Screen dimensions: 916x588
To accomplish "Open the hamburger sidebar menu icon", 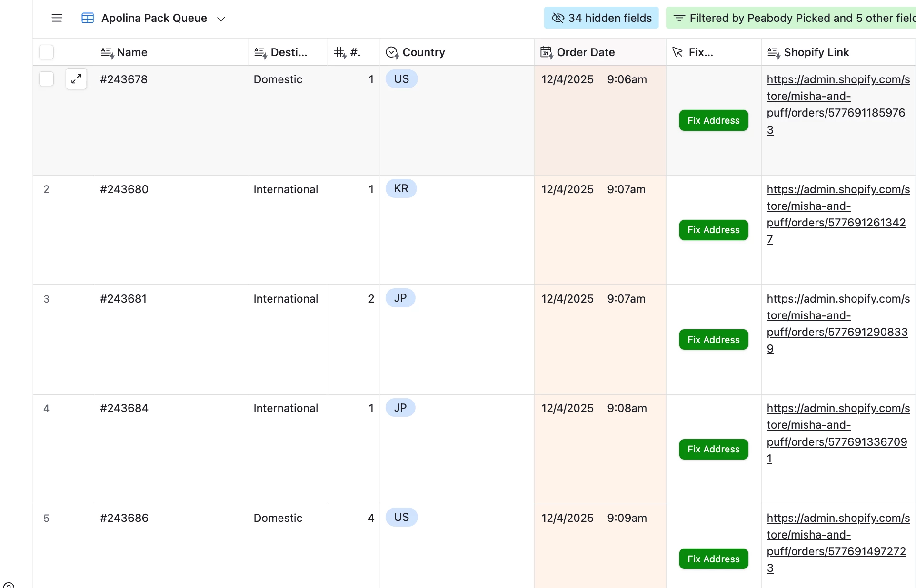I will point(57,18).
